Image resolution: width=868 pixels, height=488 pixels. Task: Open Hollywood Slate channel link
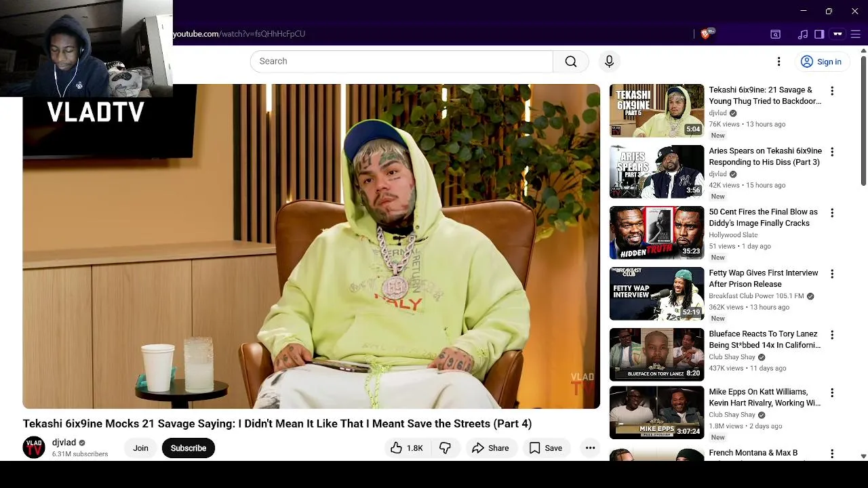(733, 235)
